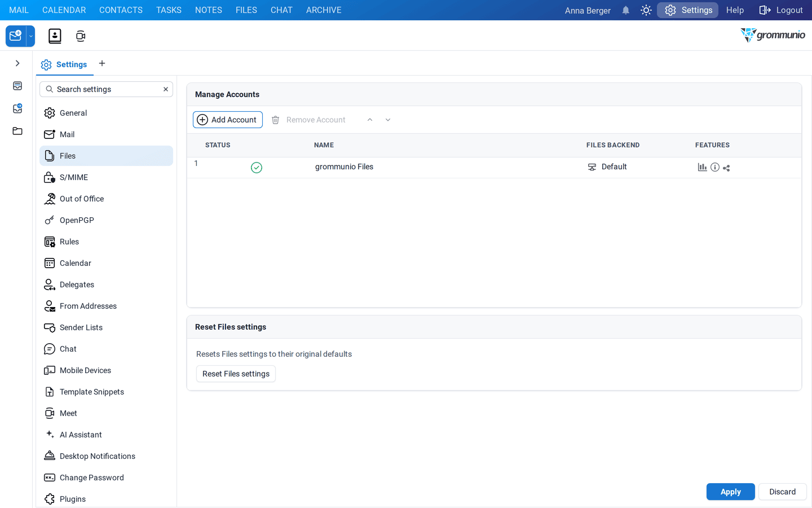Viewport: 812px width, 508px height.
Task: Open the MAIL menu
Action: tap(19, 10)
